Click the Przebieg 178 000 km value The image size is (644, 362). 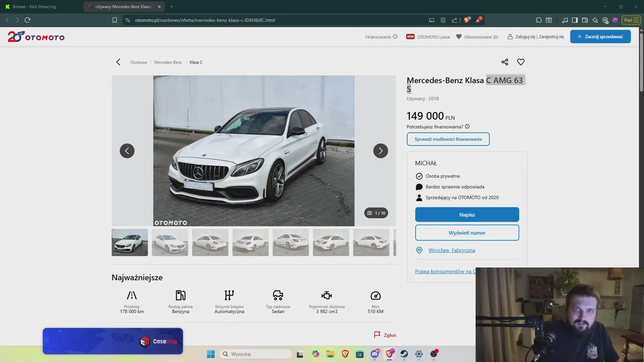(x=132, y=312)
